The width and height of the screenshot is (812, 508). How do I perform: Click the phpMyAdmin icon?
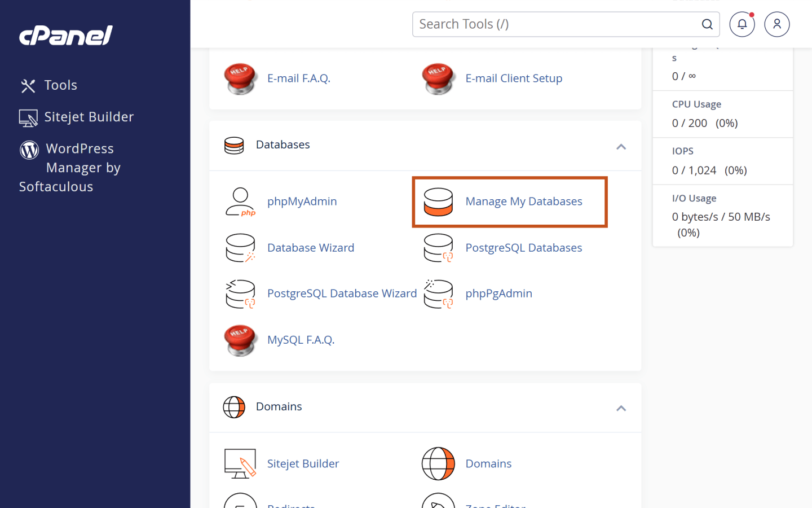coord(241,201)
